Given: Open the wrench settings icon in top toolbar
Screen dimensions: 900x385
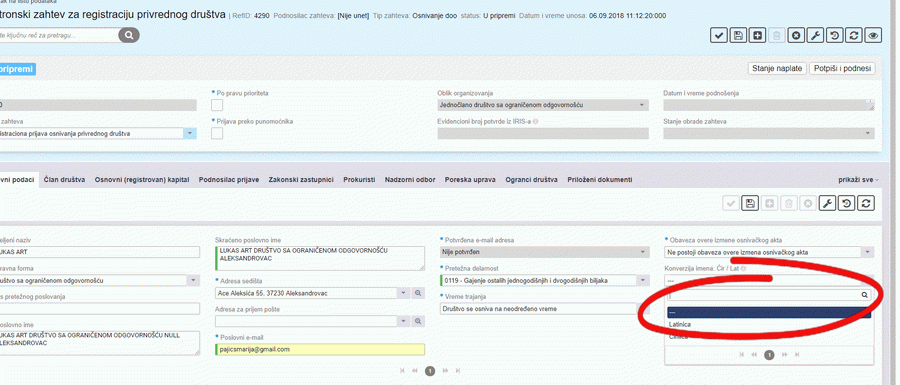Looking at the screenshot, I should click(815, 36).
